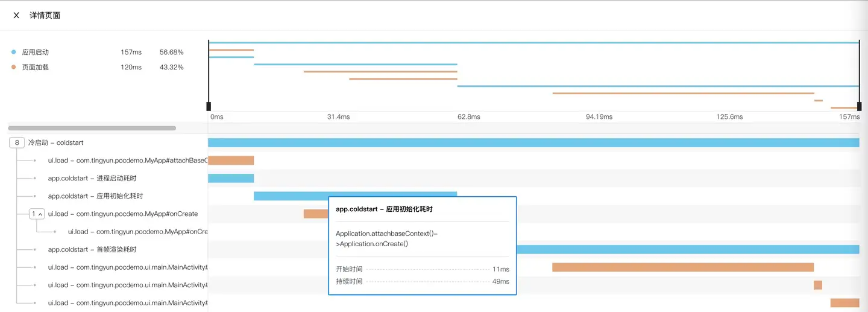Click the blue 首帧渲染耗时 span bar

click(x=687, y=250)
